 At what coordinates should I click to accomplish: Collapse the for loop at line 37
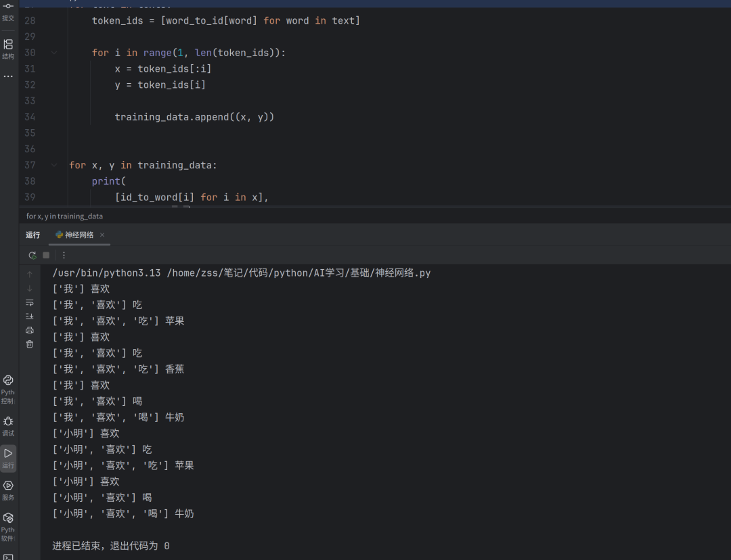click(54, 165)
